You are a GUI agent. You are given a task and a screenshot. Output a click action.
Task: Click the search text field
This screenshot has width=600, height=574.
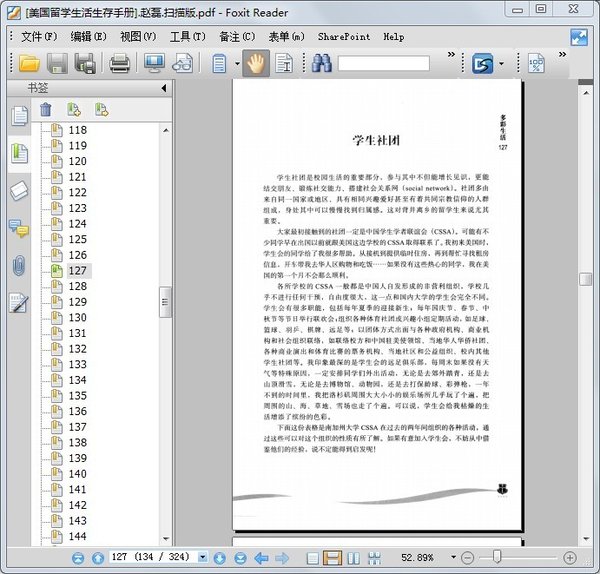(x=383, y=64)
